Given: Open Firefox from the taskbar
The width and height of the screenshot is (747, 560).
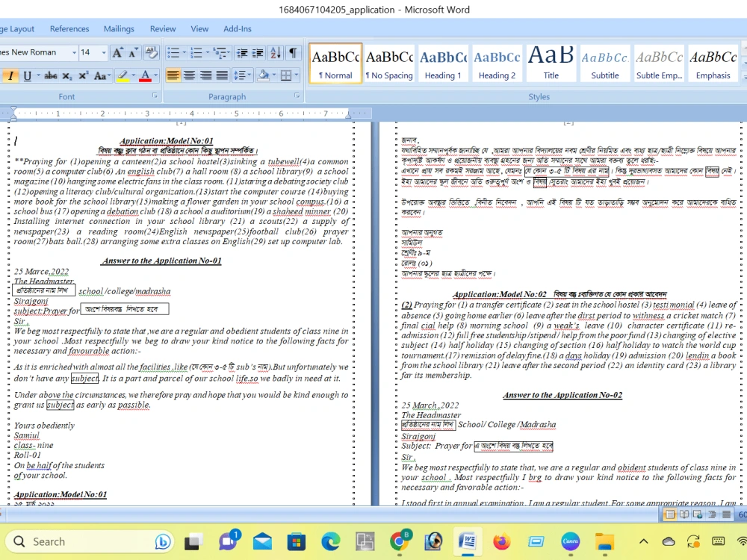Looking at the screenshot, I should pyautogui.click(x=502, y=541).
